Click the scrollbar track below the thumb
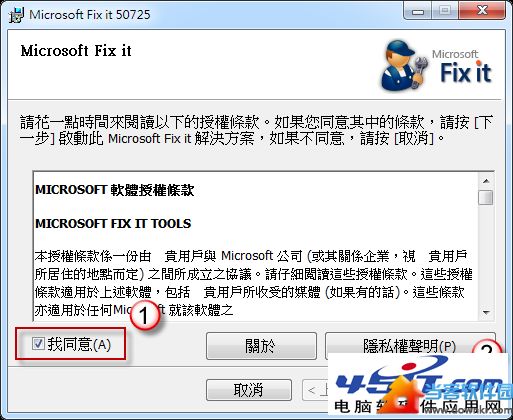The image size is (513, 420). tap(486, 255)
